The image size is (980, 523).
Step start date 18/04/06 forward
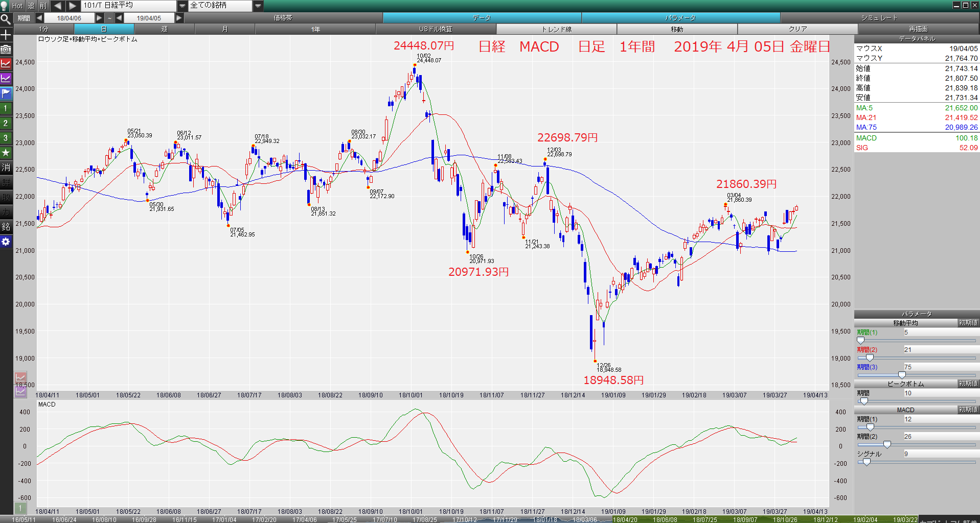click(99, 18)
